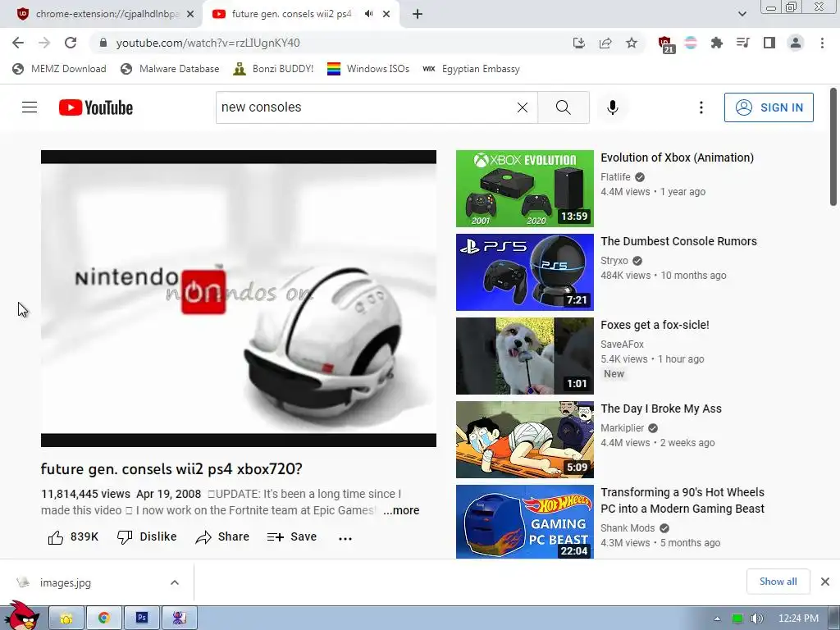Viewport: 840px width, 630px height.
Task: Expand the description with ...more
Action: coord(401,510)
